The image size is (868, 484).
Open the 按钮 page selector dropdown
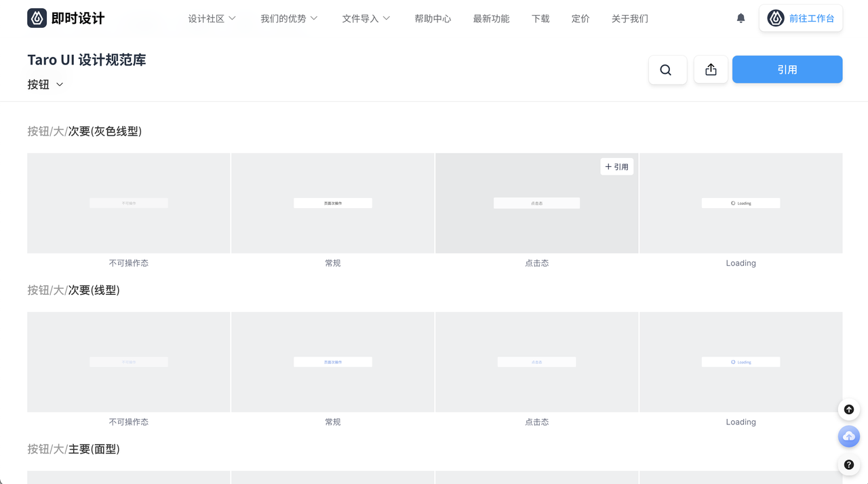click(x=45, y=85)
